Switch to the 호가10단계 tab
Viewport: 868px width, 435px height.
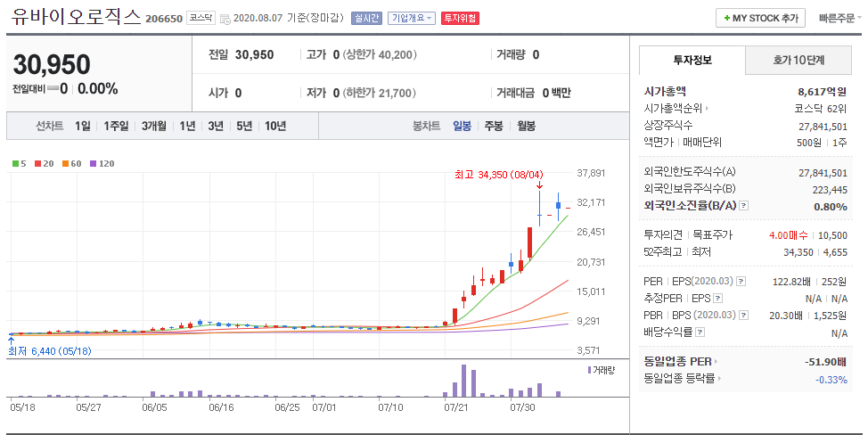click(x=798, y=61)
